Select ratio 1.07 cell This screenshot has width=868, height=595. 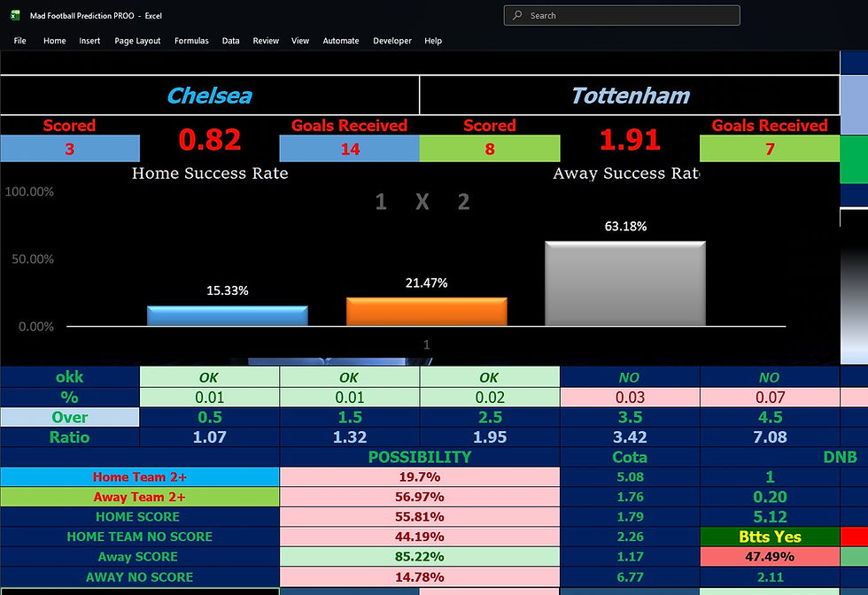pyautogui.click(x=210, y=437)
